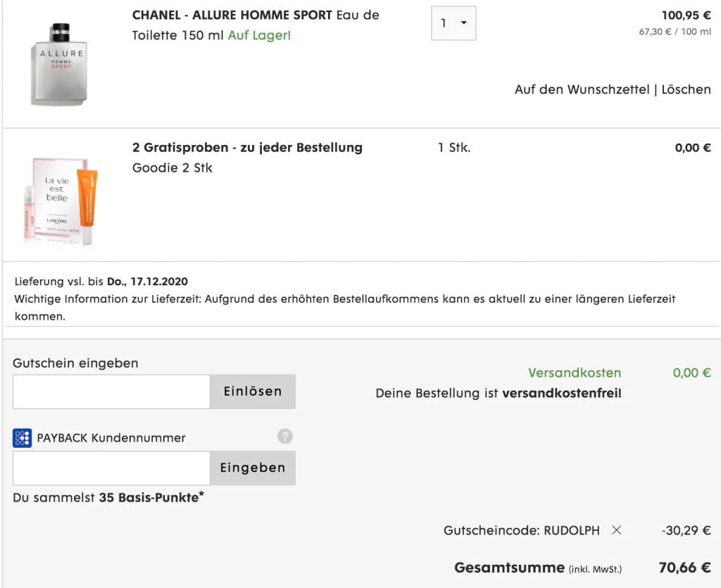The width and height of the screenshot is (721, 588).
Task: Open the quantity dropdown for Chanel Allure
Action: point(453,23)
